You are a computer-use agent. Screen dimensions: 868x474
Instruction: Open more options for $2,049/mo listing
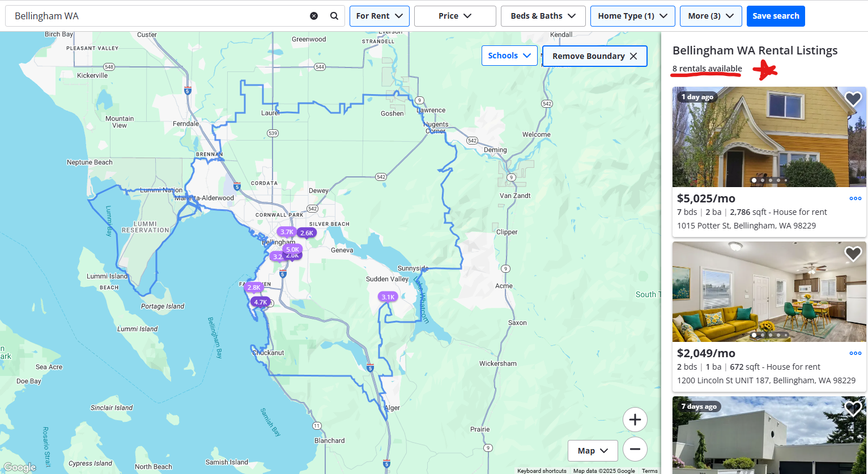[855, 353]
